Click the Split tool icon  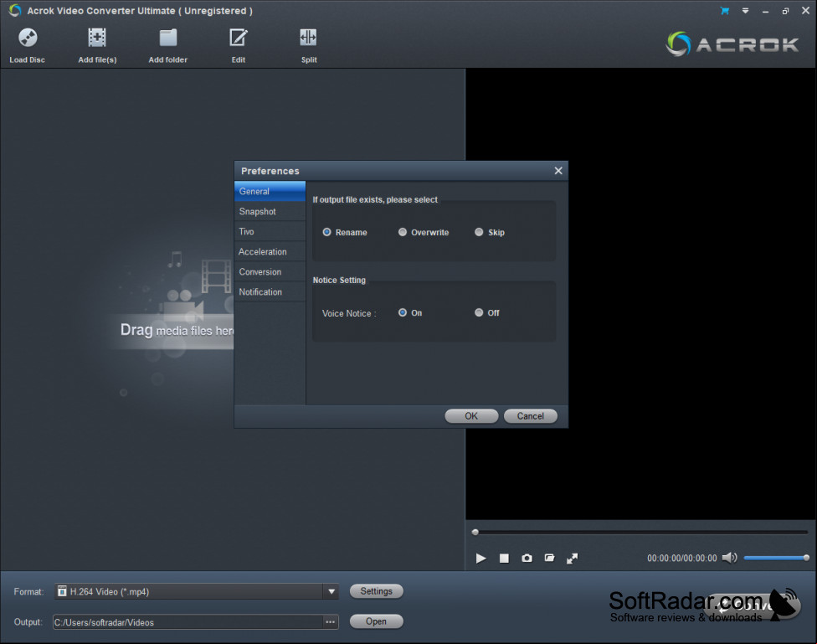point(308,38)
